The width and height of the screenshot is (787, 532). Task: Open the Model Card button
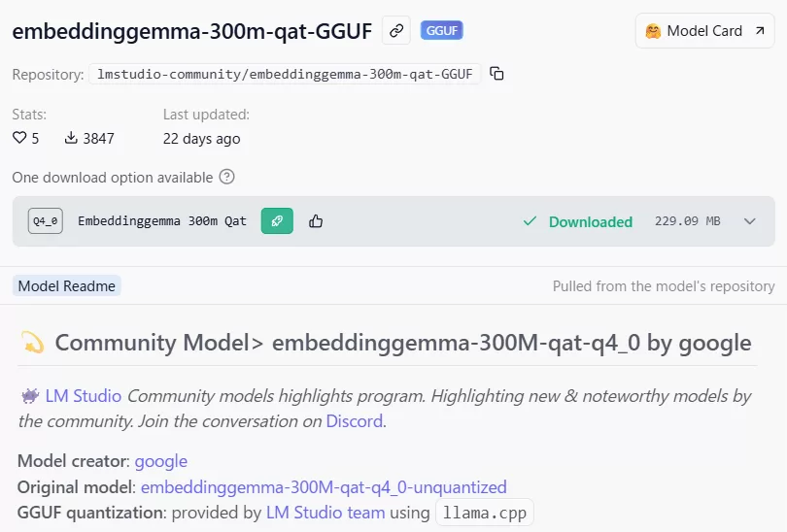point(704,31)
